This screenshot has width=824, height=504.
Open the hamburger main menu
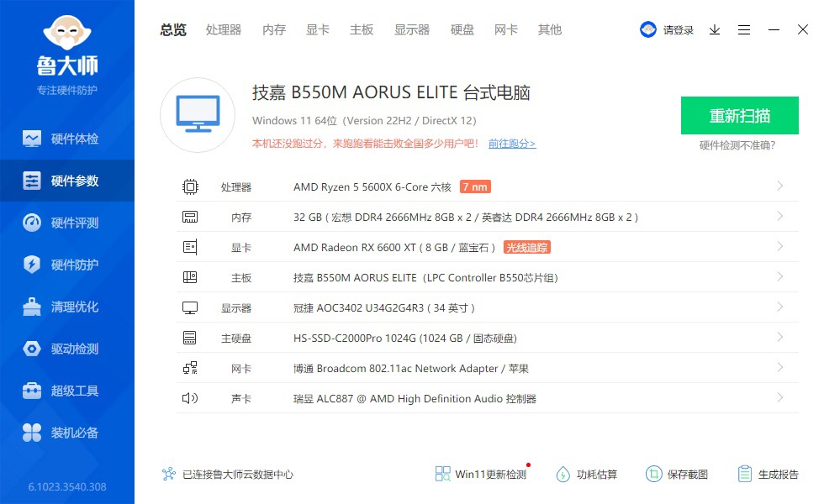click(743, 30)
